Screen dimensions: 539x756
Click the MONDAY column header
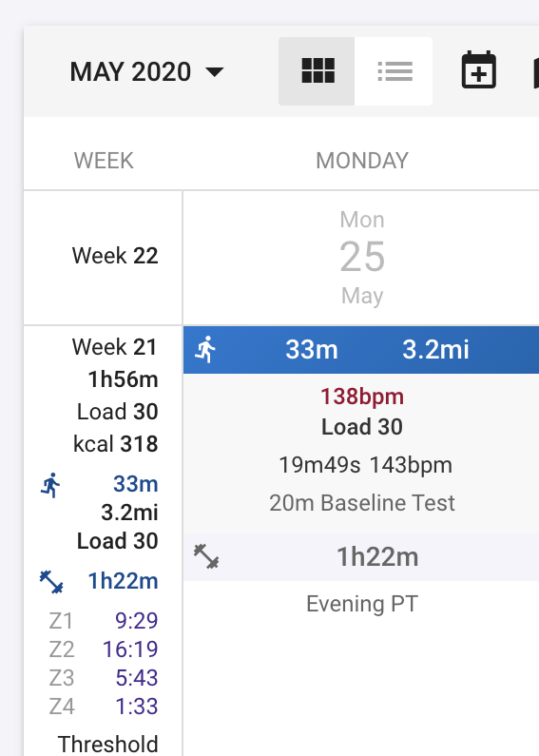pos(361,161)
